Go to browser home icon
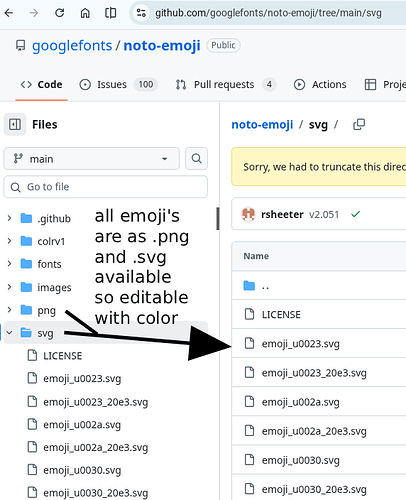The image size is (406, 500). coord(85,13)
